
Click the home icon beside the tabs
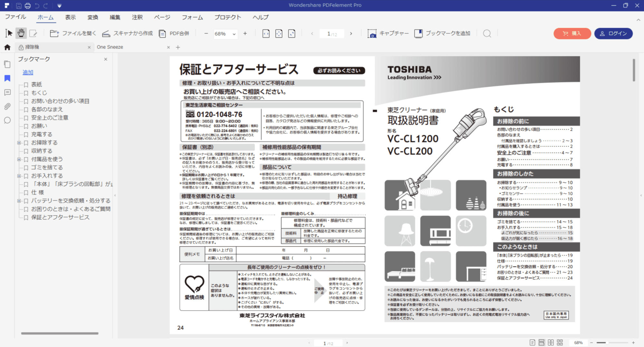click(x=7, y=47)
